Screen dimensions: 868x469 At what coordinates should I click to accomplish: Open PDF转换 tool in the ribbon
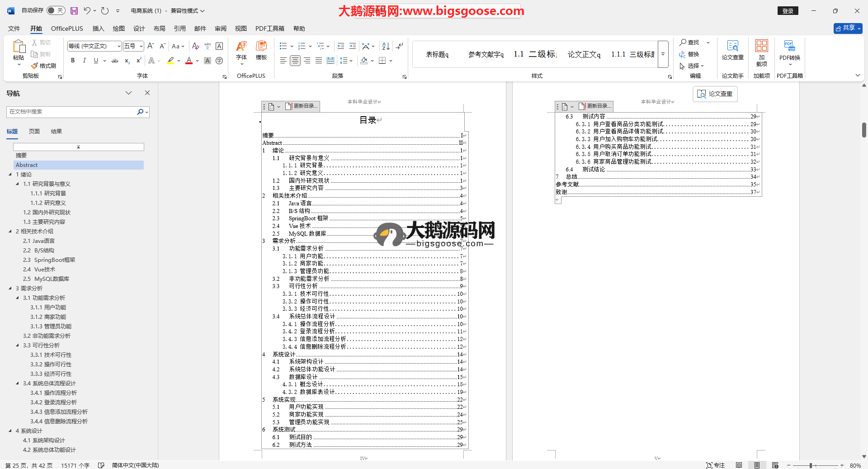click(789, 50)
